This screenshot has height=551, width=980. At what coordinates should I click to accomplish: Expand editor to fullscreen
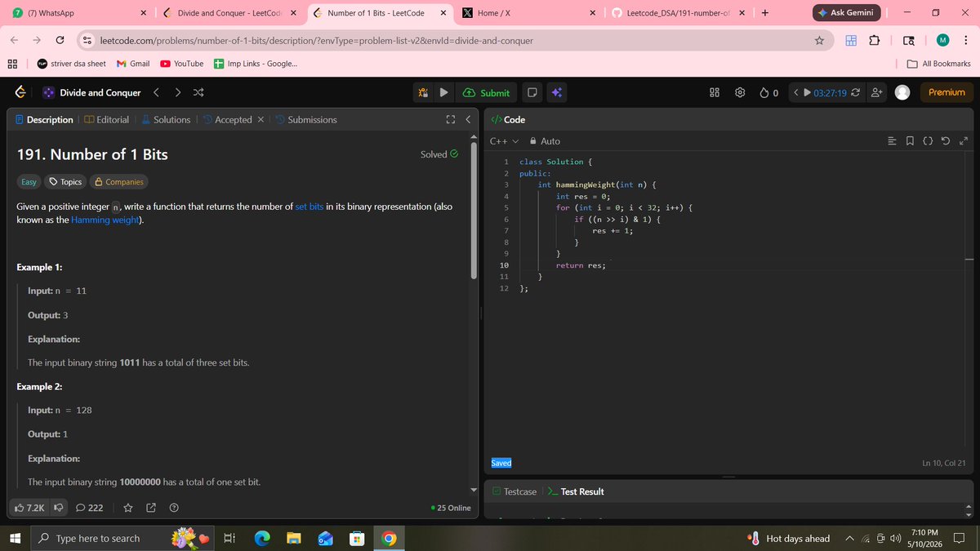pos(962,141)
